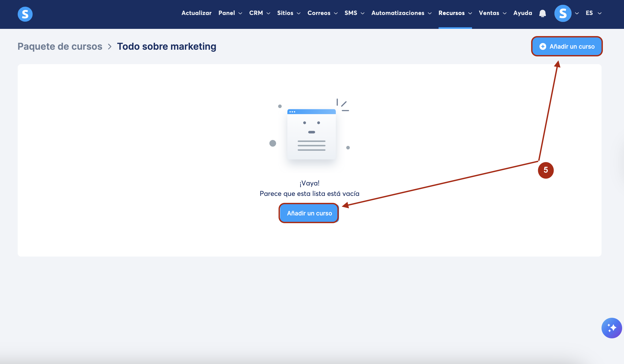Image resolution: width=624 pixels, height=364 pixels.
Task: Open the Automatizaciones menu
Action: point(401,13)
